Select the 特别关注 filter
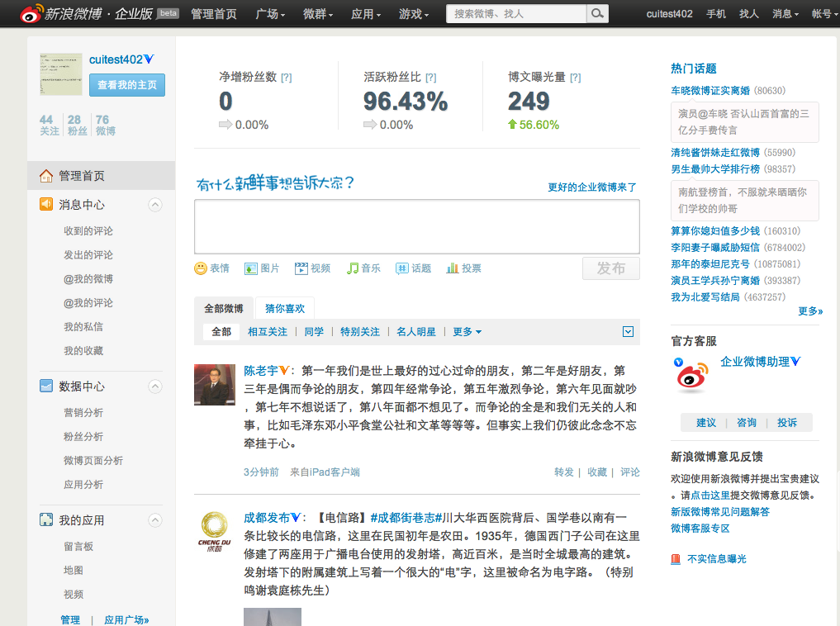This screenshot has width=840, height=626. (x=360, y=332)
